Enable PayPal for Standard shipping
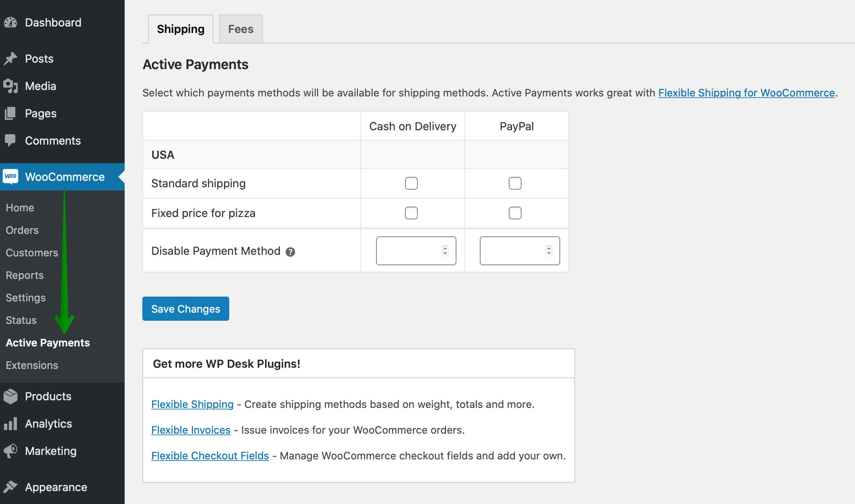This screenshot has height=504, width=855. pos(515,183)
